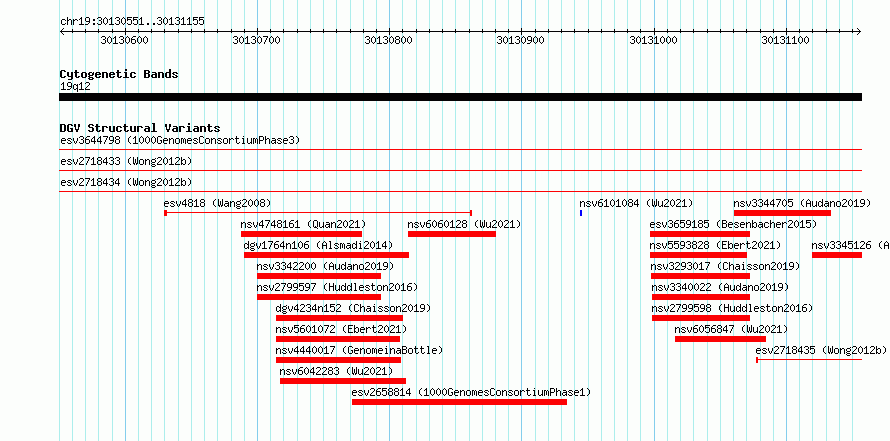890x441 pixels.
Task: Open nsv5593828 Ebert2021 variant label
Action: 716,245
